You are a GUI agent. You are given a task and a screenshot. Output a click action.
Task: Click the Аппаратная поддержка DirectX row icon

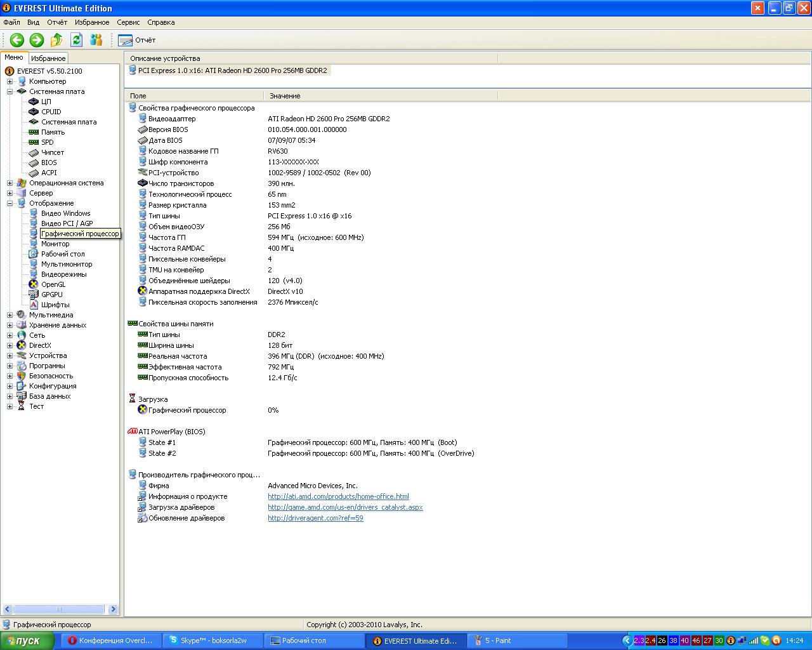click(142, 291)
